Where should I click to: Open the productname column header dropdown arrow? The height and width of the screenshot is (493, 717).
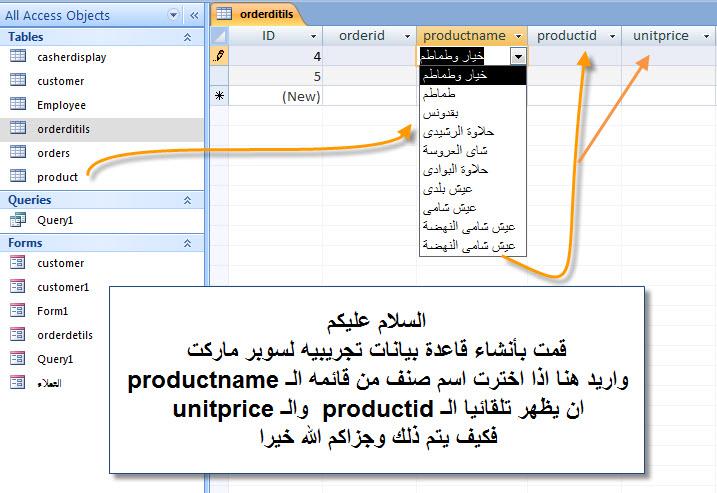[518, 36]
